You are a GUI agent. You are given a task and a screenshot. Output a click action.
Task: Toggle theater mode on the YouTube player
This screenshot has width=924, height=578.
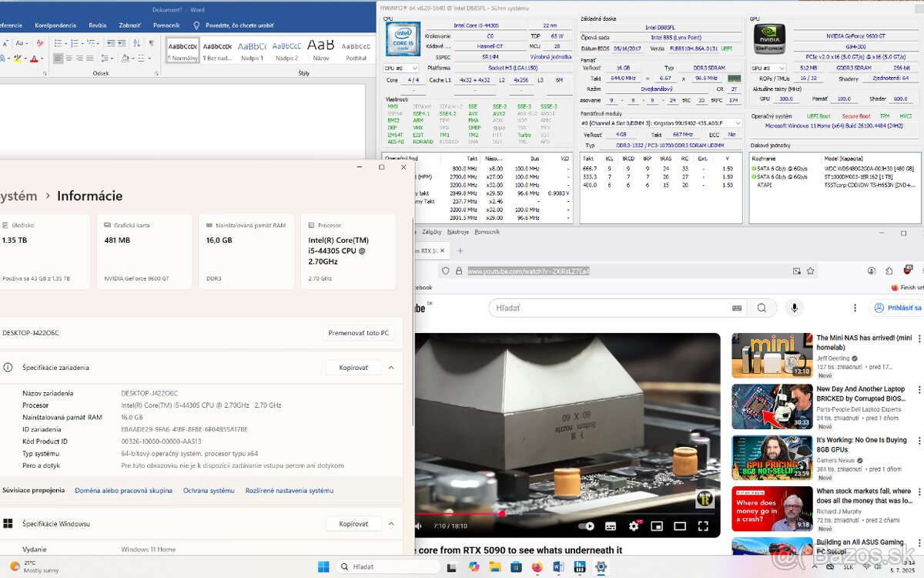tap(680, 526)
